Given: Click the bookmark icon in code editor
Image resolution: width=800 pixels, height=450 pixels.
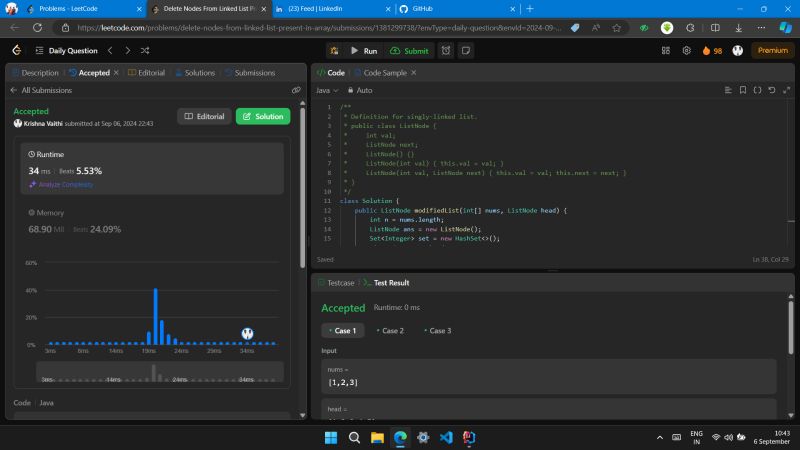Looking at the screenshot, I should pyautogui.click(x=743, y=90).
